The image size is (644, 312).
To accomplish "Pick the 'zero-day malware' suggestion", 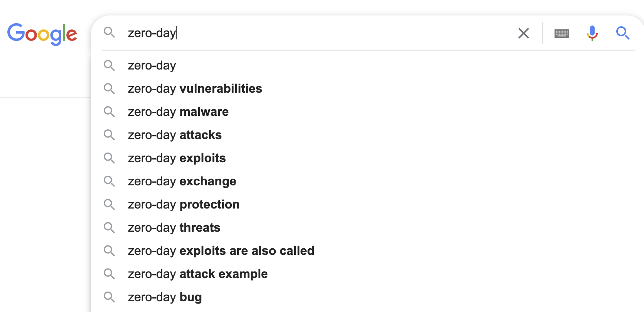I will (178, 112).
